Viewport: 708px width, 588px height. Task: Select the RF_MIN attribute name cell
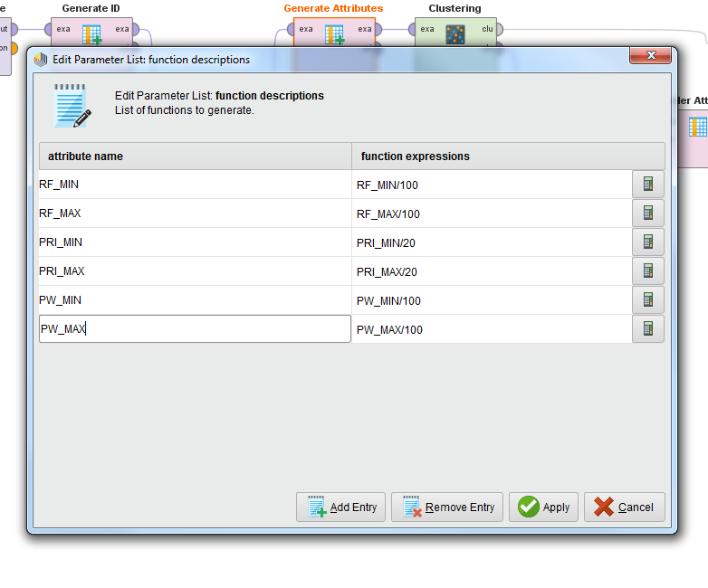(x=195, y=185)
